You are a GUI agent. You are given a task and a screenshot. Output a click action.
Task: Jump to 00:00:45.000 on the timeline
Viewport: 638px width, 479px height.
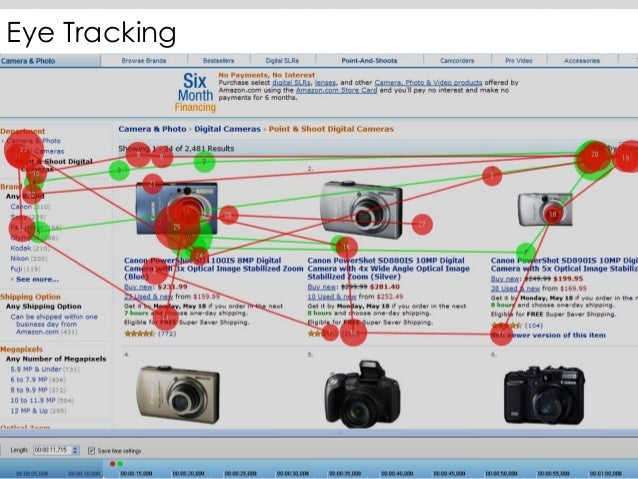coord(449,474)
